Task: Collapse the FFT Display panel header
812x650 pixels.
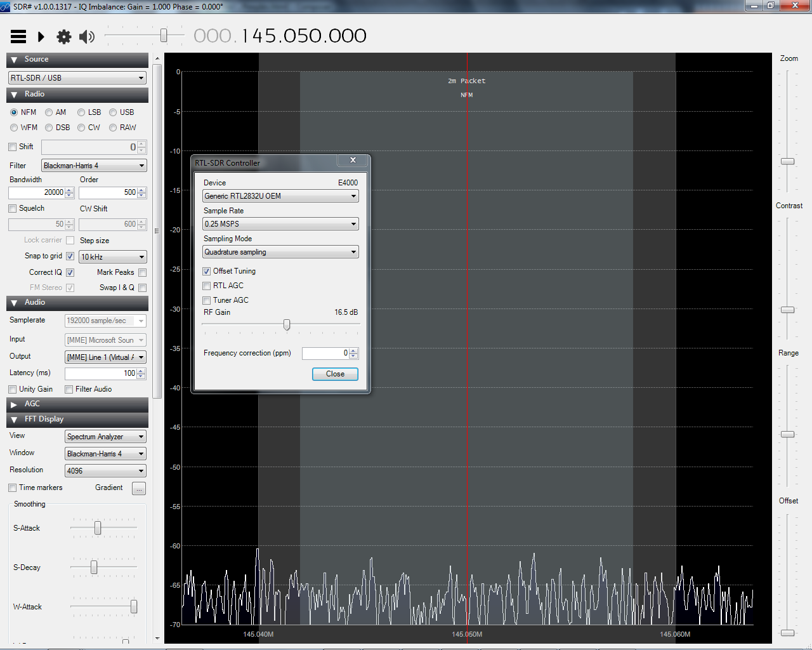Action: (x=77, y=420)
